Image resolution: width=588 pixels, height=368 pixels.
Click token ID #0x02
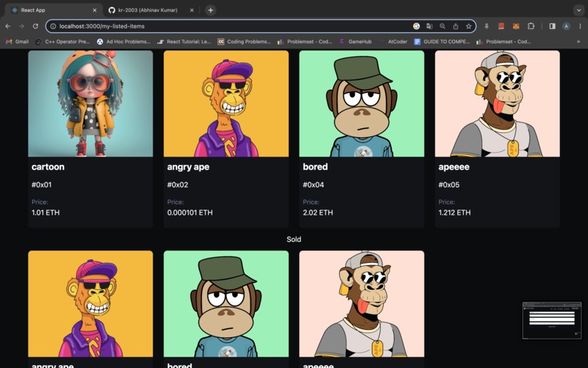point(178,185)
